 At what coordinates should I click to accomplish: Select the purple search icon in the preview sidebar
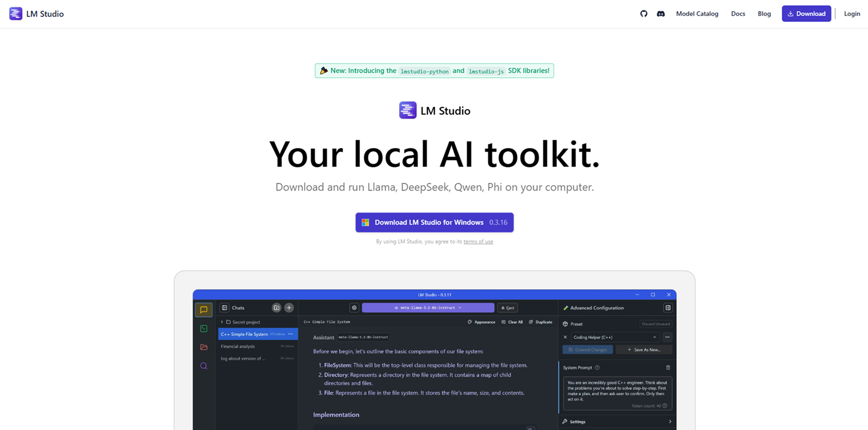pyautogui.click(x=204, y=366)
